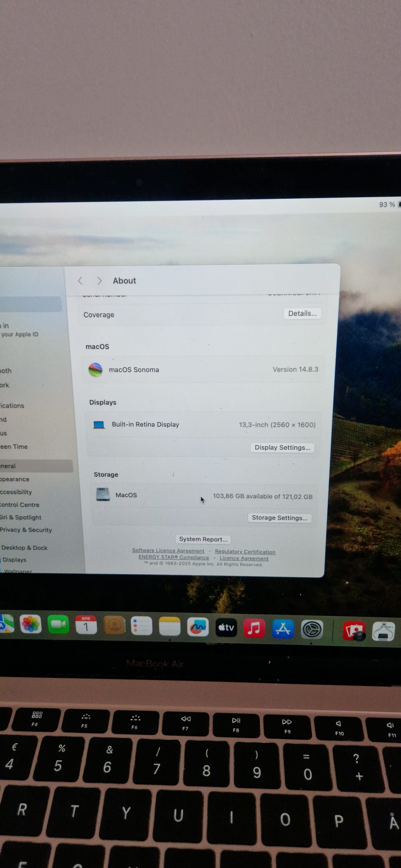This screenshot has width=401, height=868.
Task: Select Appearance in the settings sidebar
Action: point(15,479)
